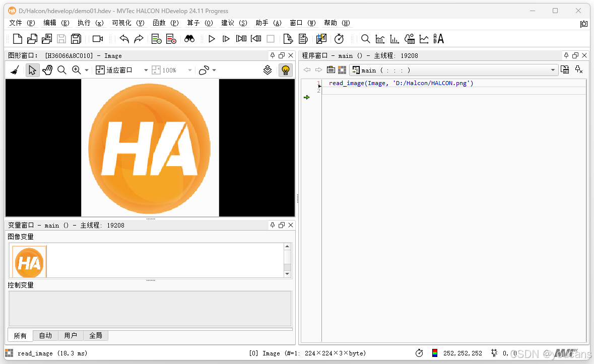594x364 pixels.
Task: Expand the ROI shape dropdown arrow
Action: pyautogui.click(x=215, y=70)
